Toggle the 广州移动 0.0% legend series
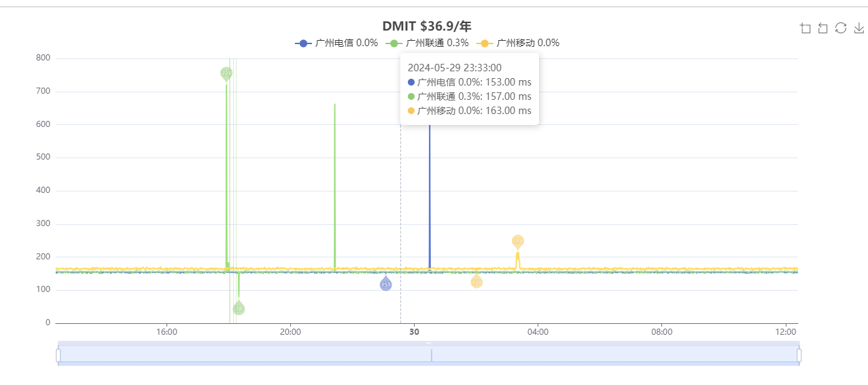 click(517, 43)
